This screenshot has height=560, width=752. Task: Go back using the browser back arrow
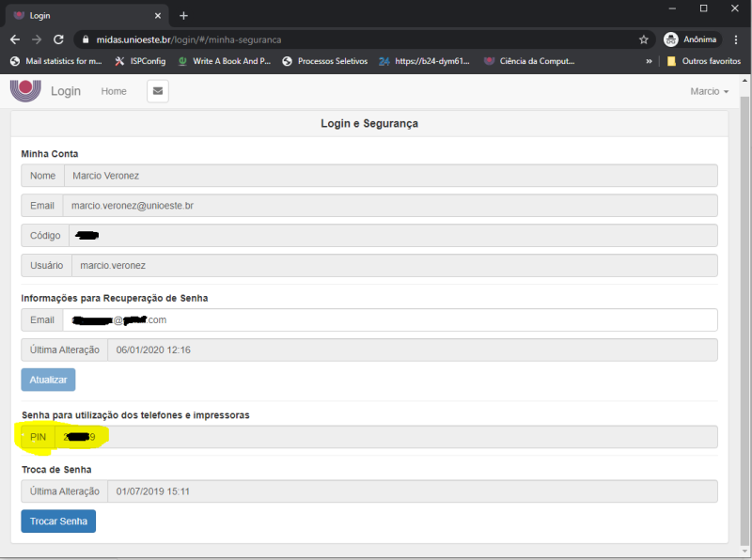click(14, 39)
